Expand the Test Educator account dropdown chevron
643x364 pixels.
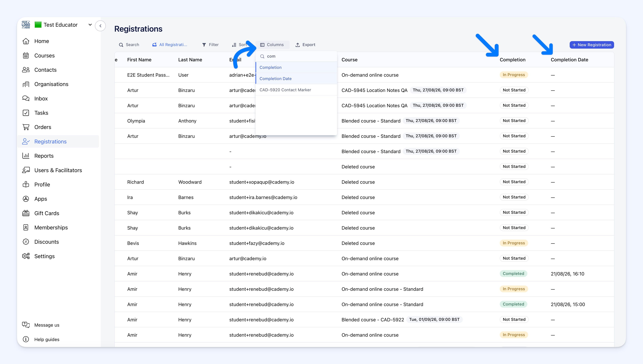(90, 25)
